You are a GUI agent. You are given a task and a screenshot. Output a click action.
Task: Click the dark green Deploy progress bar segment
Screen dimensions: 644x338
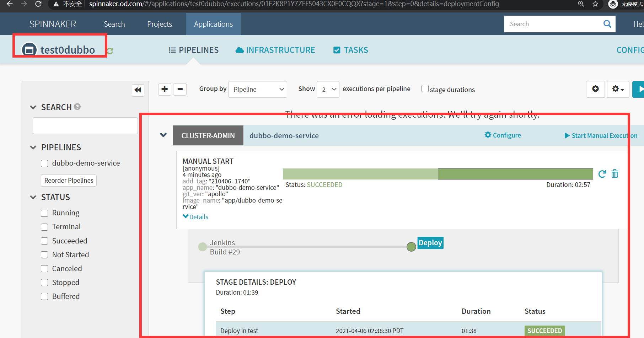click(515, 174)
